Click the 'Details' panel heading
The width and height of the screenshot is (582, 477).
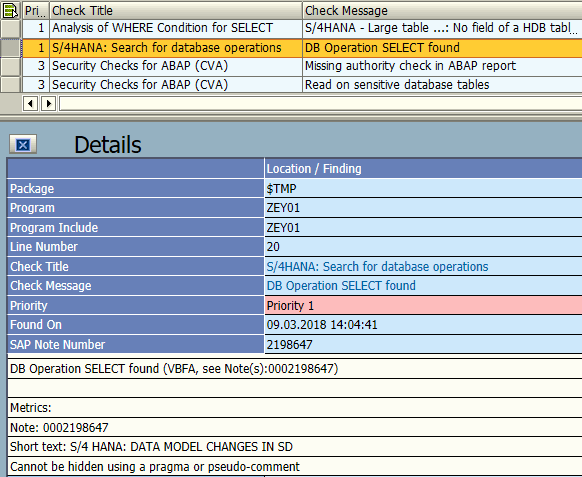click(108, 144)
